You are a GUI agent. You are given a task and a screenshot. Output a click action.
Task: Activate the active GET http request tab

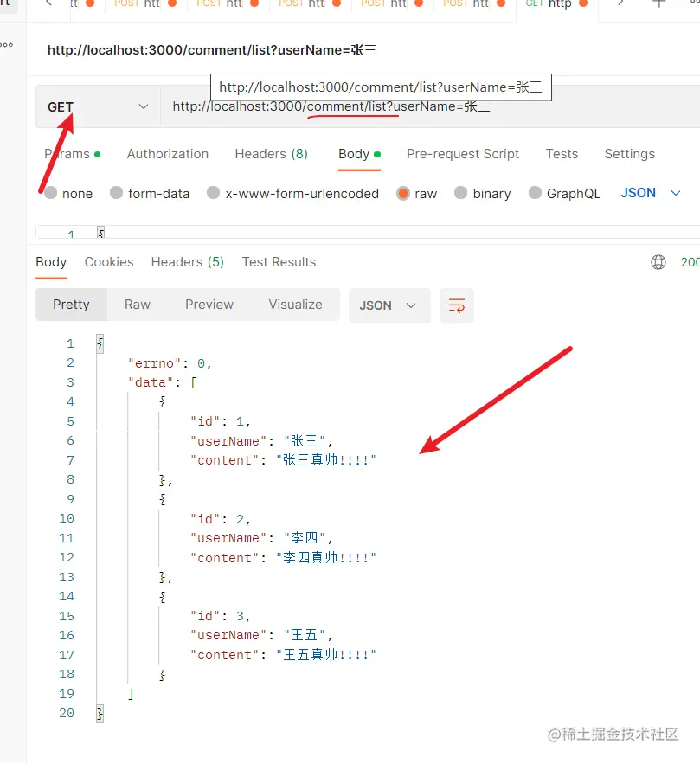pyautogui.click(x=557, y=4)
